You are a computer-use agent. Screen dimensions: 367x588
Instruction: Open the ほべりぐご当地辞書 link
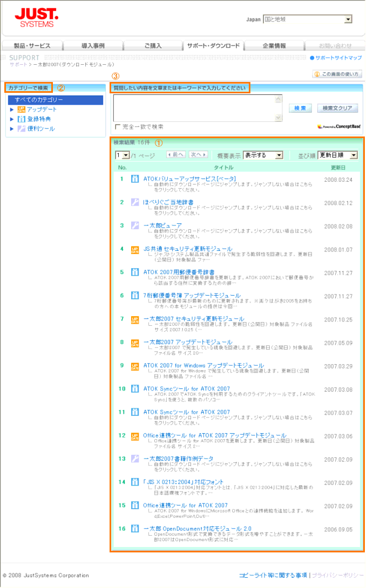tap(168, 202)
